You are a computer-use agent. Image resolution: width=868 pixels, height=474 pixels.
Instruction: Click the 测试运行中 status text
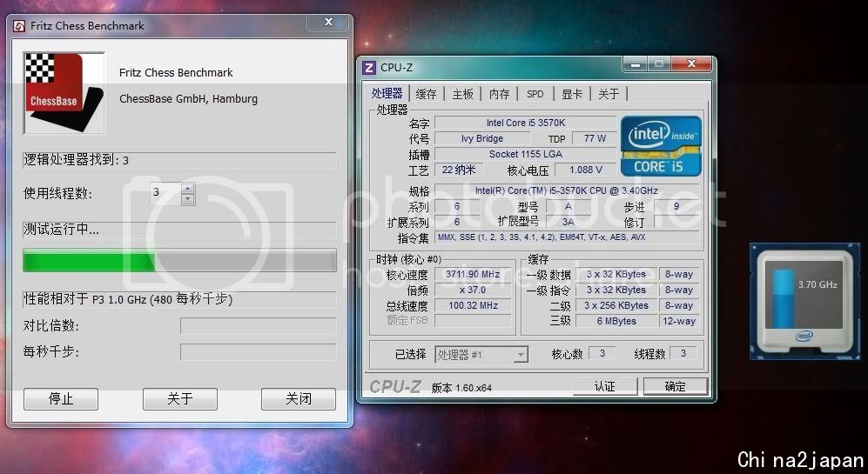[x=62, y=229]
